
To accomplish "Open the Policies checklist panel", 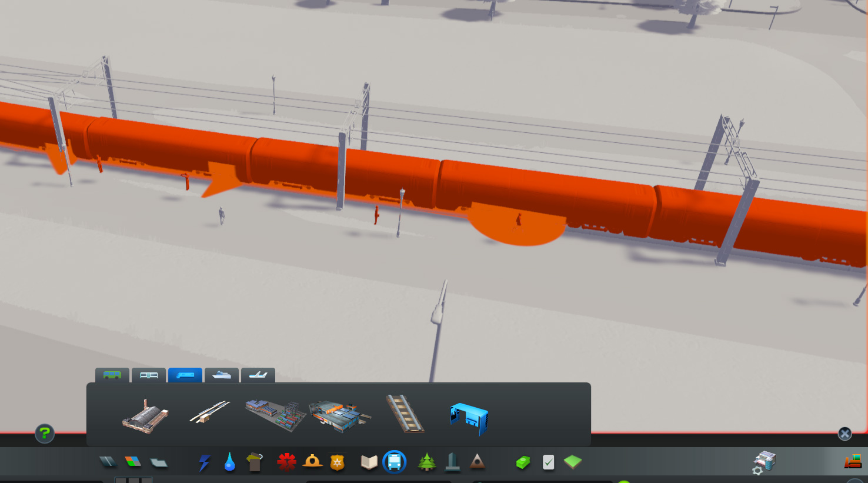I will coord(548,462).
